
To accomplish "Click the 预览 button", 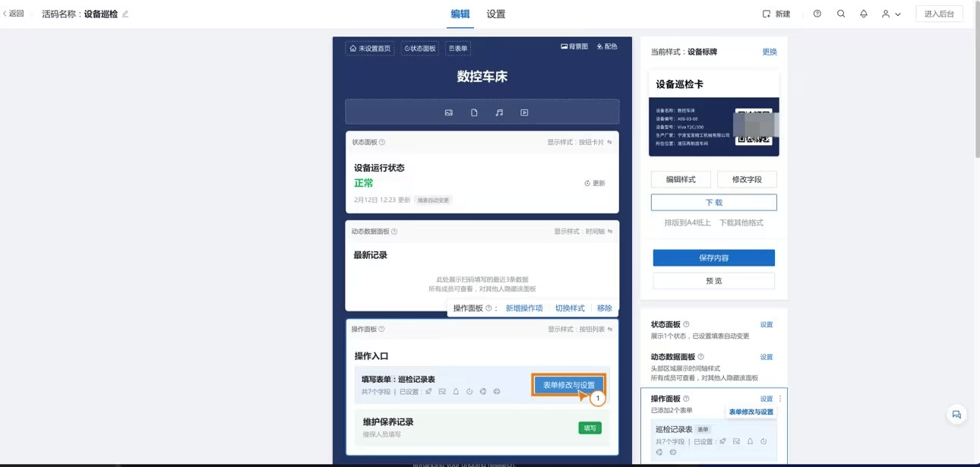I will pyautogui.click(x=714, y=280).
